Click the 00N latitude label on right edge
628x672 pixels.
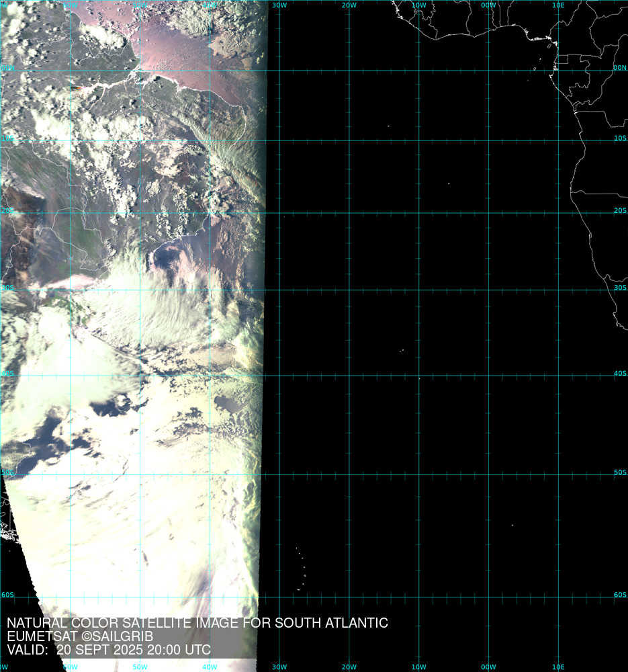619,67
